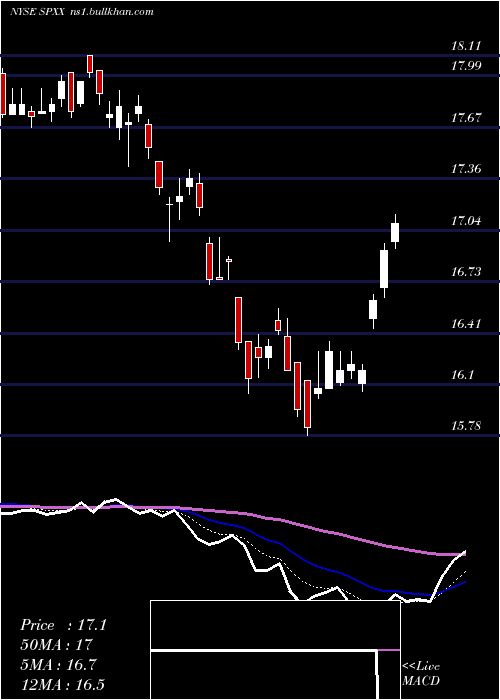This screenshot has height=700, width=500.
Task: Click the last white candlestick near 17.04
Action: (395, 232)
